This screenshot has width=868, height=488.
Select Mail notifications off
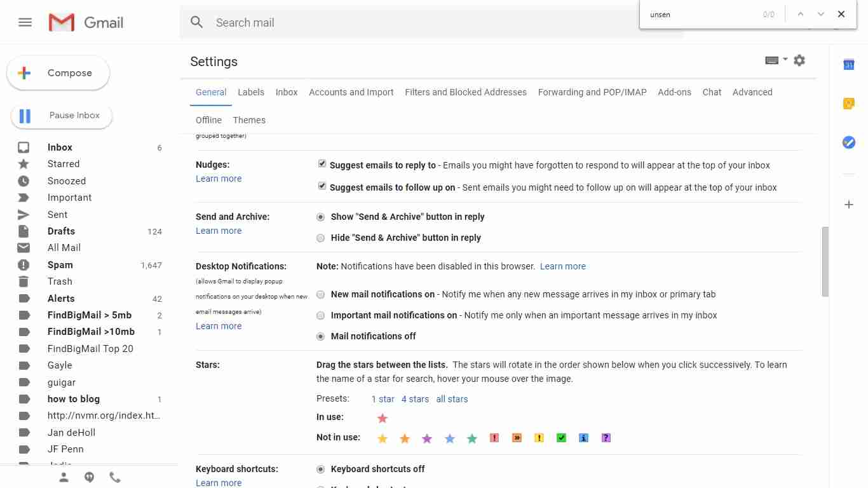point(321,336)
